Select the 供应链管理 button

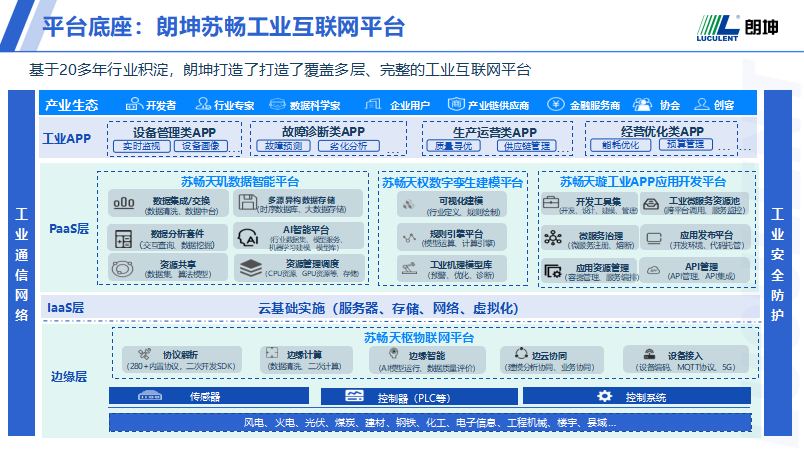pyautogui.click(x=527, y=146)
